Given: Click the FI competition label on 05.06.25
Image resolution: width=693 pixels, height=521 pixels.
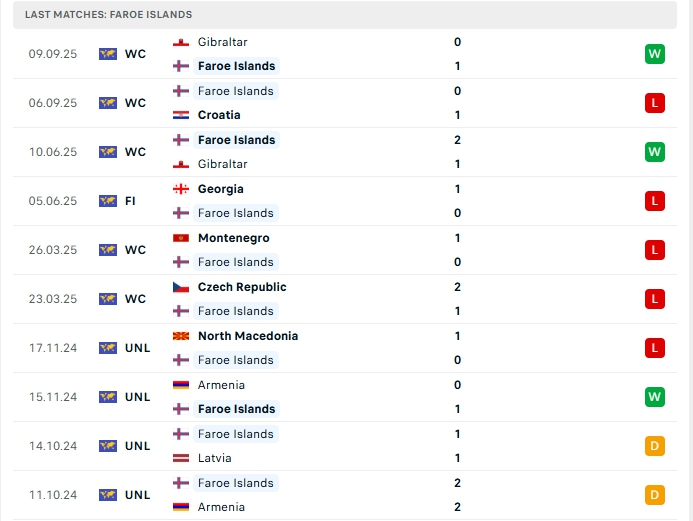Looking at the screenshot, I should [131, 201].
